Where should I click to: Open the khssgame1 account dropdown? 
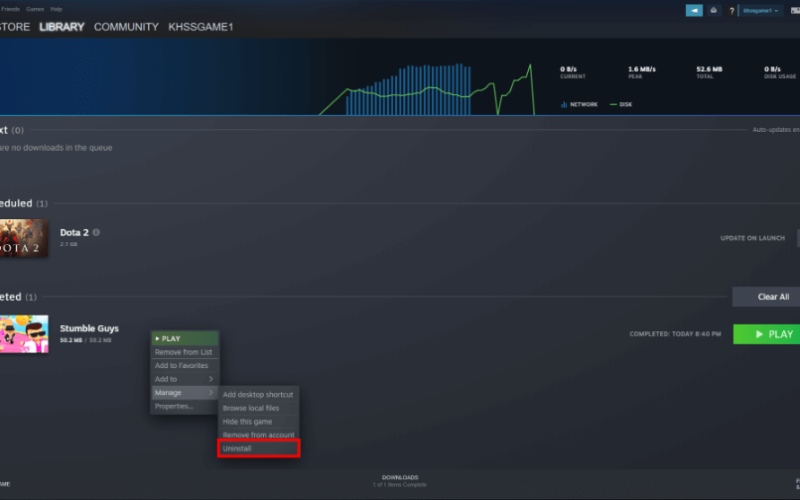(x=761, y=10)
